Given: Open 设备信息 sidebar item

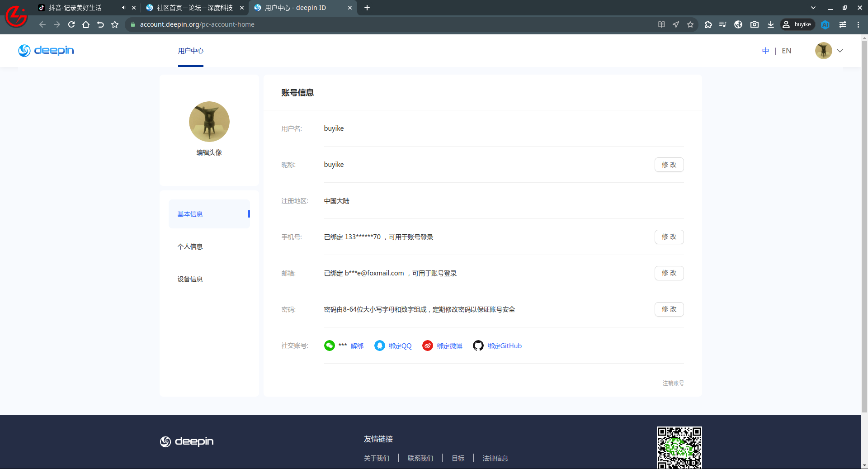Looking at the screenshot, I should (209, 279).
